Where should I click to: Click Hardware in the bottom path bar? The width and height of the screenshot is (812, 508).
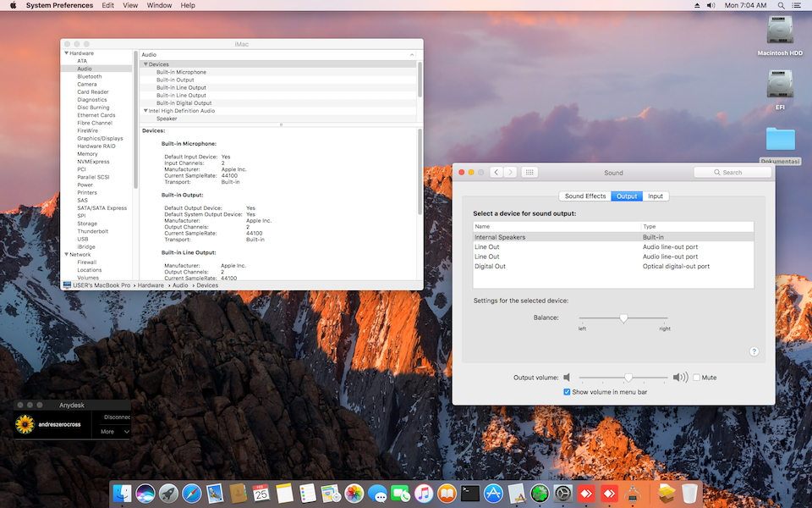click(151, 285)
